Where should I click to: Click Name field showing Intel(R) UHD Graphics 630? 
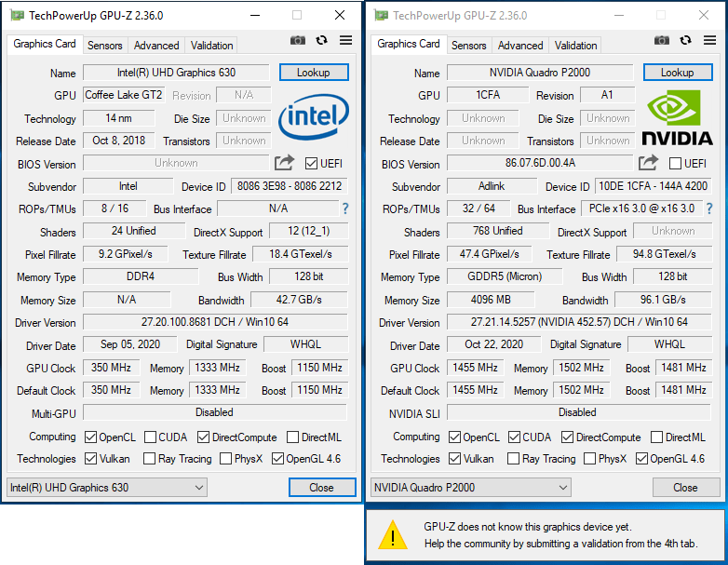177,73
